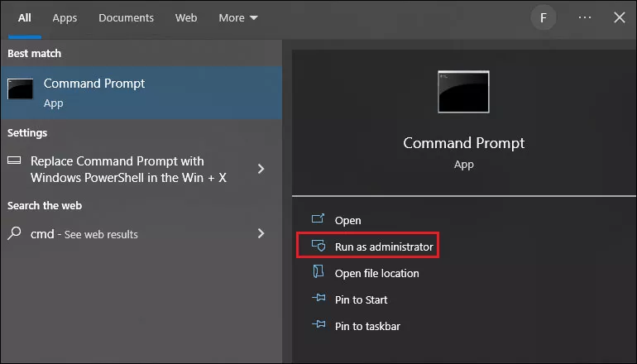Switch to the Apps tab
The image size is (637, 364).
tap(65, 18)
